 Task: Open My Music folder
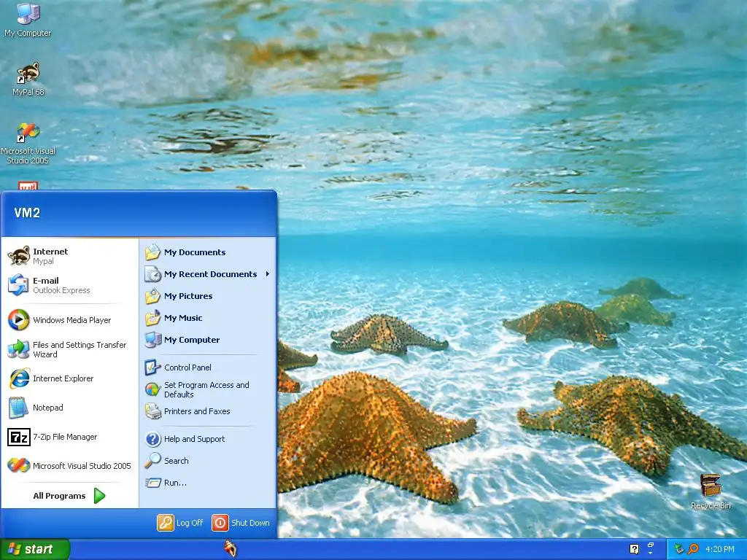208,318
